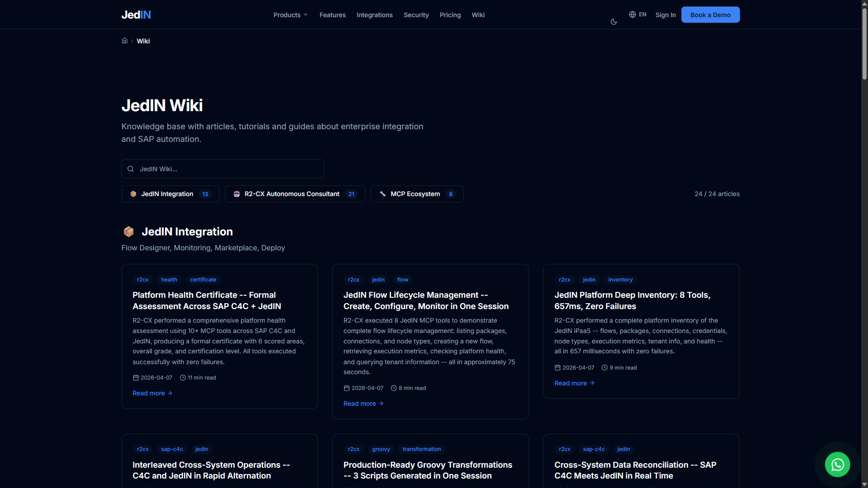868x488 pixels.
Task: Expand the Products dropdown menu
Action: click(290, 15)
